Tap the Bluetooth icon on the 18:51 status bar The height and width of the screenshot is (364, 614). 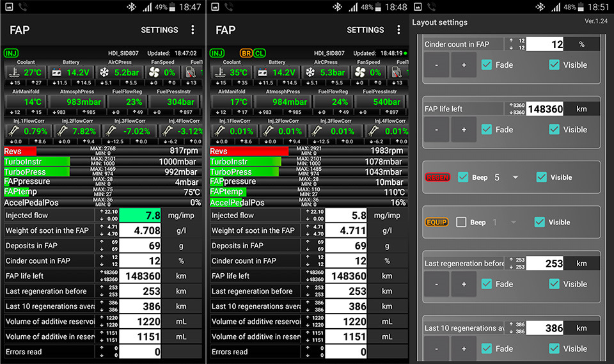point(540,7)
